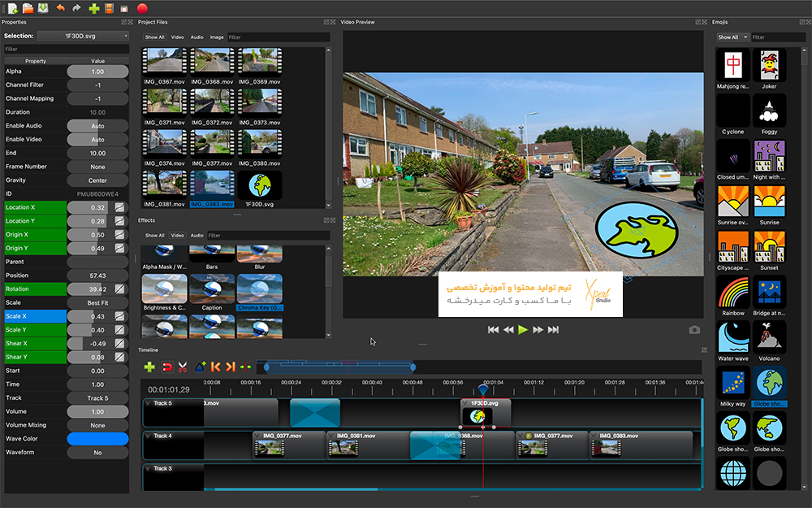
Task: Adjust the Volume value slider
Action: [97, 411]
